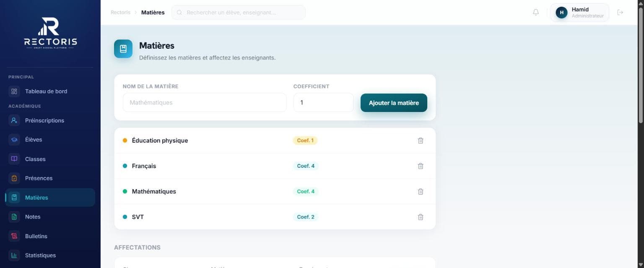The height and width of the screenshot is (268, 644).
Task: Click the Mathématiques subject name
Action: (x=154, y=192)
